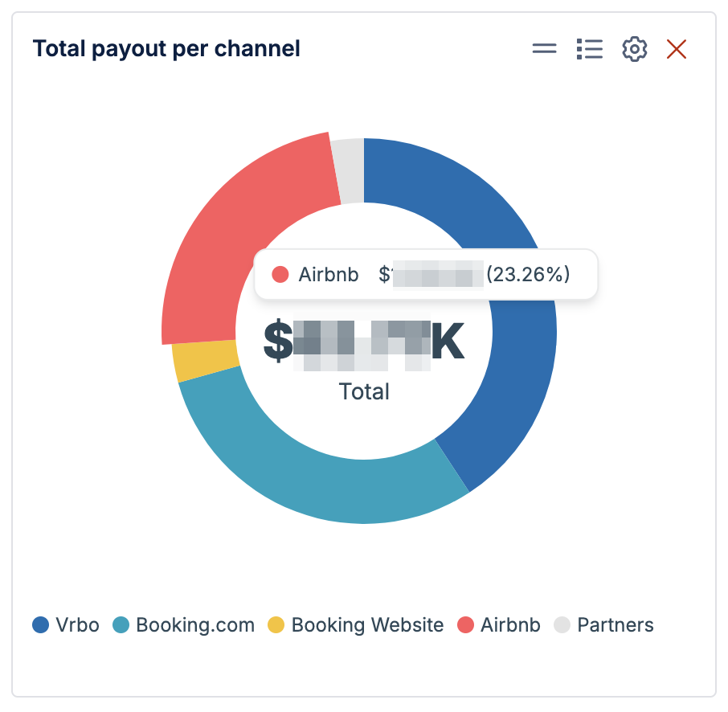The width and height of the screenshot is (728, 712).
Task: Click the Total payout per channel title
Action: (x=166, y=49)
